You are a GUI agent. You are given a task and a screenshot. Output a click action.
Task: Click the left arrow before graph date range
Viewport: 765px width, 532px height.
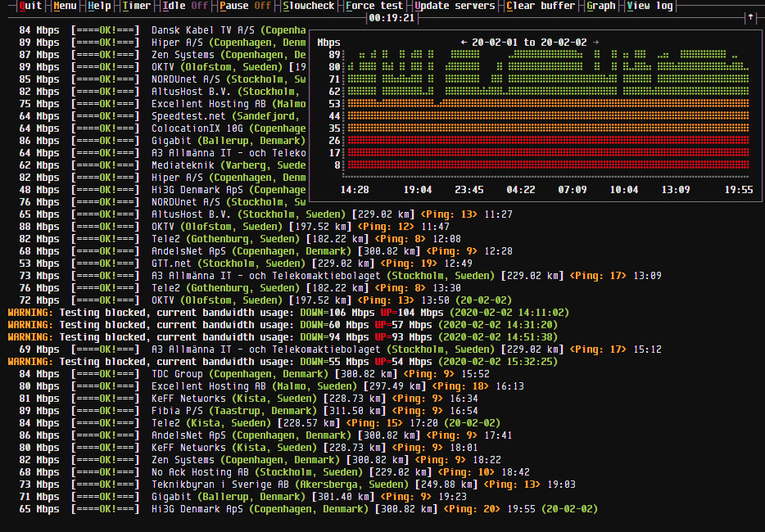pos(464,43)
